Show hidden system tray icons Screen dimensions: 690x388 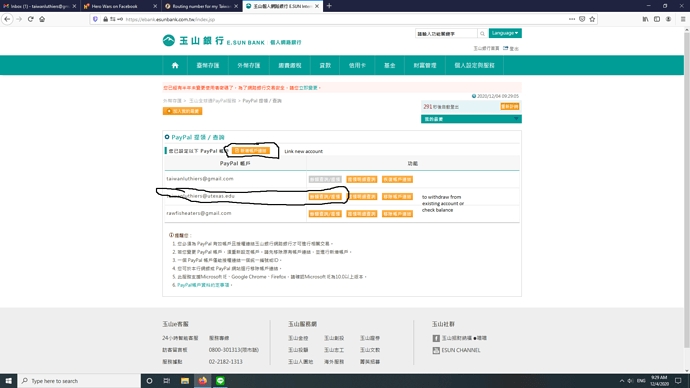pos(621,381)
